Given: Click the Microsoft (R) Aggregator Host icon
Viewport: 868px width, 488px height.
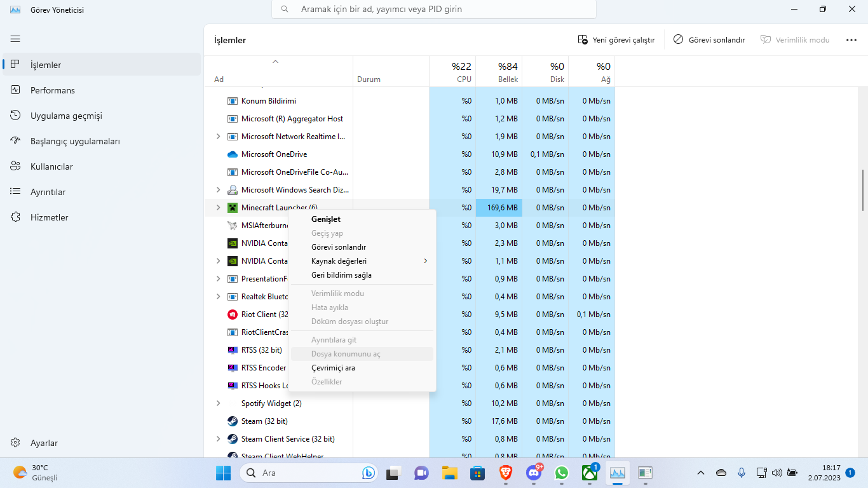Looking at the screenshot, I should pos(232,119).
